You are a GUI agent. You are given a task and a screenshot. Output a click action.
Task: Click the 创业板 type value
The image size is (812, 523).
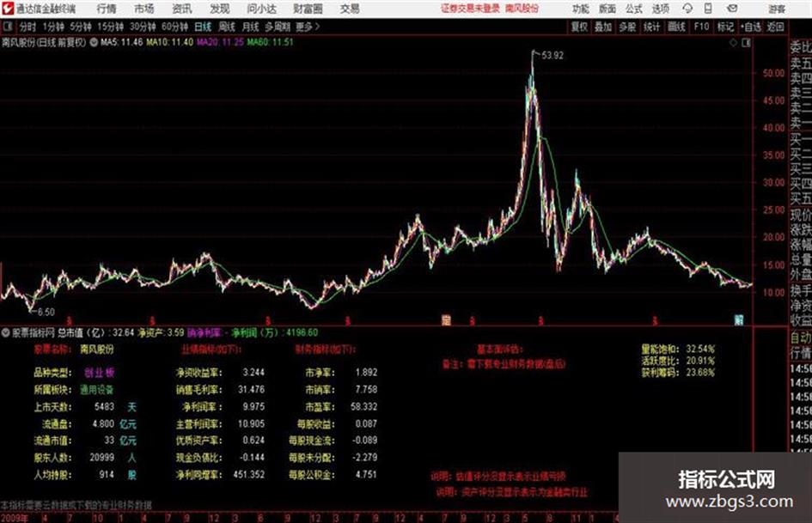pyautogui.click(x=100, y=373)
